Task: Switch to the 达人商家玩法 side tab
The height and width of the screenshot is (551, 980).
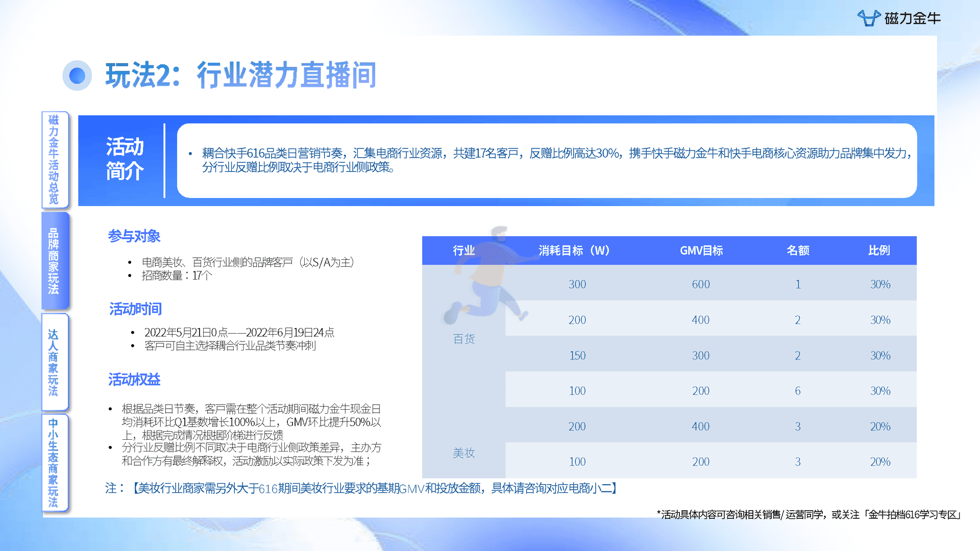Action: (x=54, y=362)
